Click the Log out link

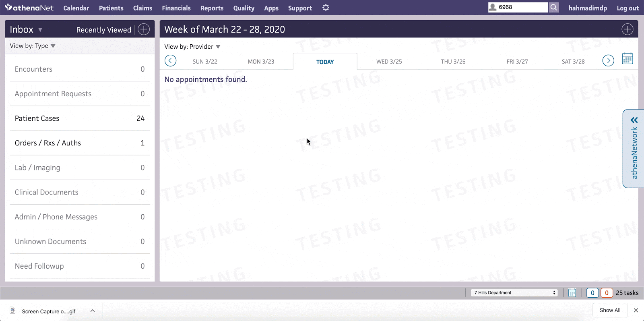click(x=627, y=8)
